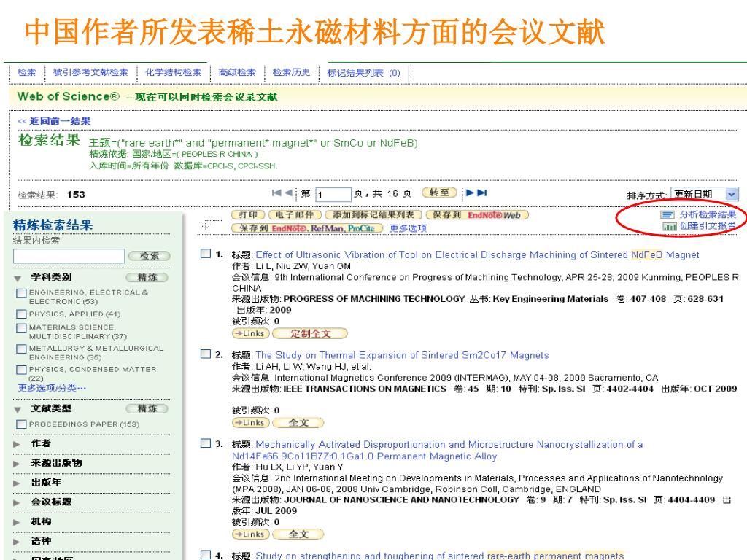Click Links button for record 2
The height and width of the screenshot is (560, 747).
pos(251,422)
